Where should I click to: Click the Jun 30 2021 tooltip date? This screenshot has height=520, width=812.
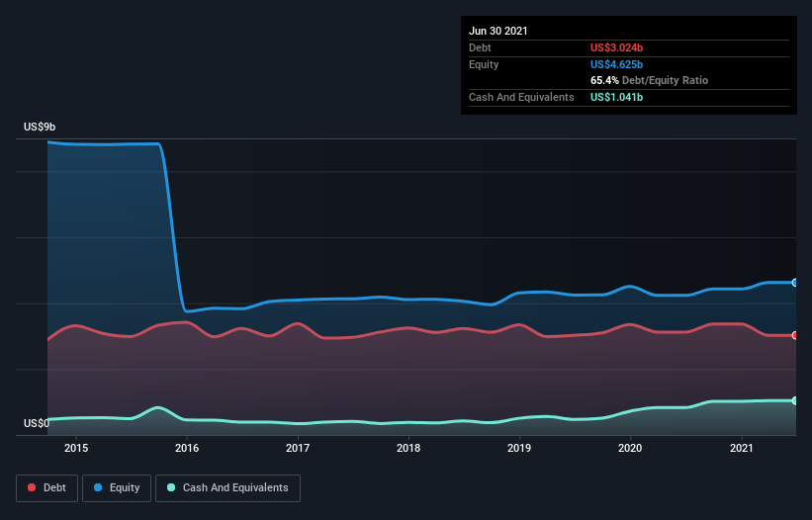498,31
